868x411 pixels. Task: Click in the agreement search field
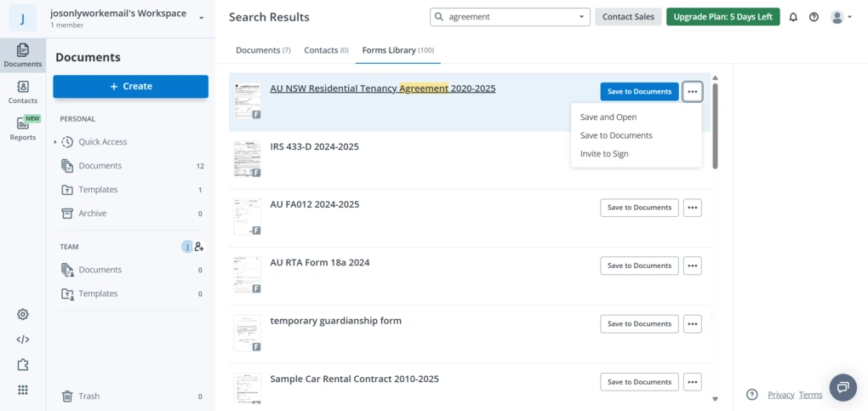(511, 17)
